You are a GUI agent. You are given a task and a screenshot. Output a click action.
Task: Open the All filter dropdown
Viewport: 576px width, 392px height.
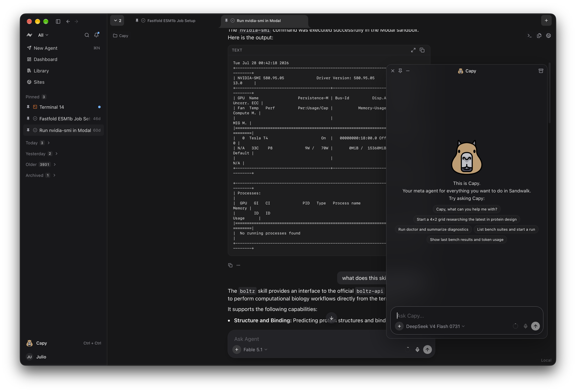coord(43,35)
